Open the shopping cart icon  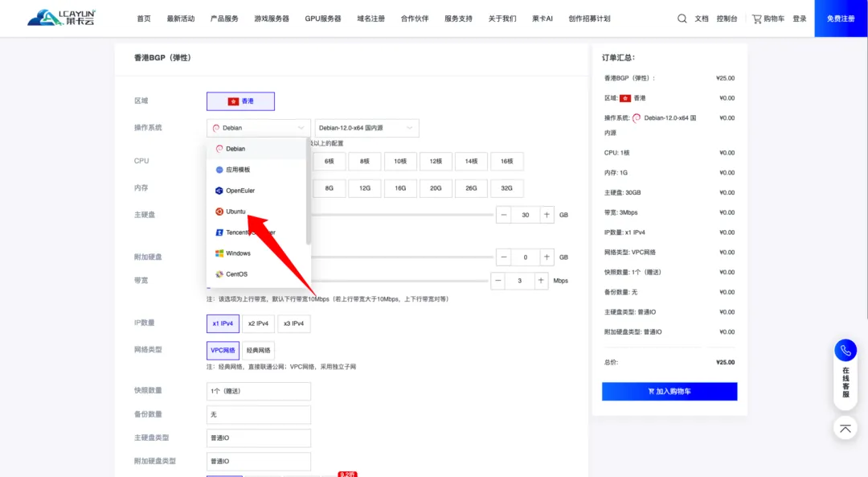(757, 19)
